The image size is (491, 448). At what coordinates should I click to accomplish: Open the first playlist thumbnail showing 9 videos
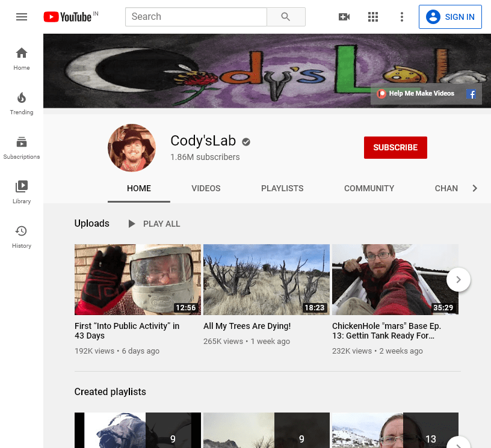click(x=137, y=430)
